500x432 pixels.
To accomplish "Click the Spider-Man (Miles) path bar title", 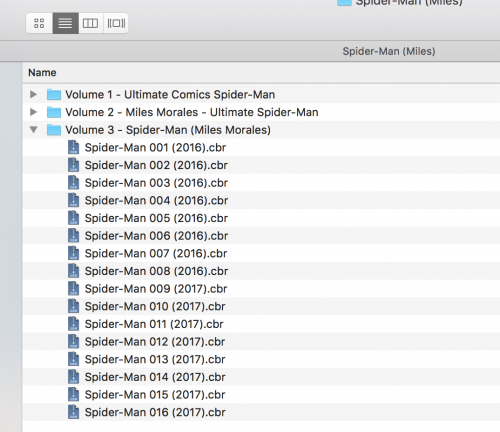I will point(389,51).
